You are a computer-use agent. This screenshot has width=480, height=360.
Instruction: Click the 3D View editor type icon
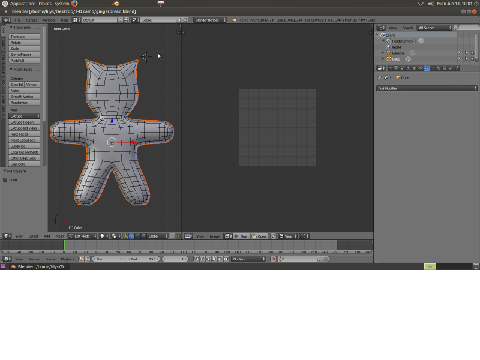pyautogui.click(x=7, y=236)
